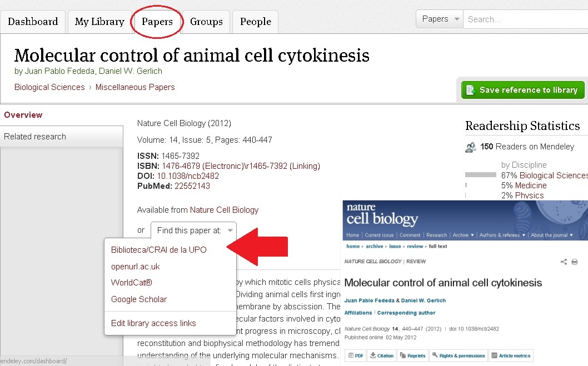Click the Citation download button
Image resolution: width=588 pixels, height=366 pixels.
pos(382,355)
